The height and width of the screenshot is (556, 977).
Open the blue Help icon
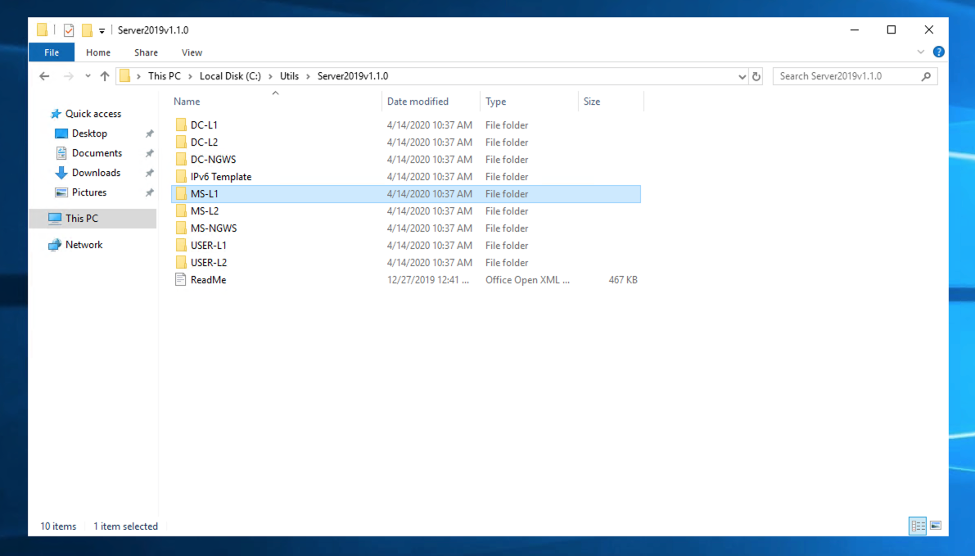(938, 52)
